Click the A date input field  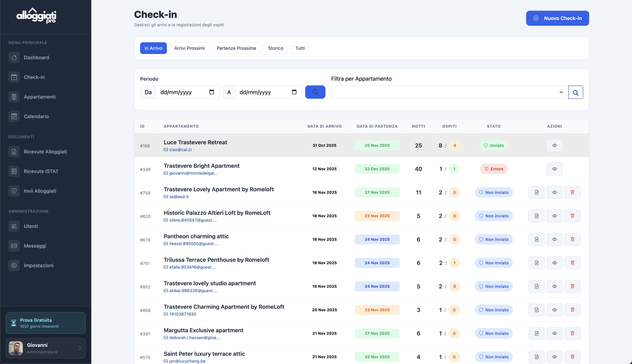pyautogui.click(x=263, y=92)
